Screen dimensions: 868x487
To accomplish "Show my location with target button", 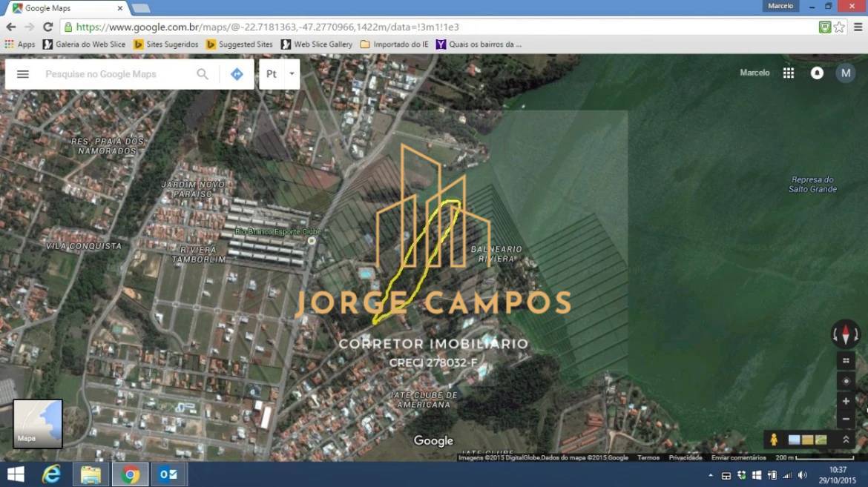I will 846,381.
